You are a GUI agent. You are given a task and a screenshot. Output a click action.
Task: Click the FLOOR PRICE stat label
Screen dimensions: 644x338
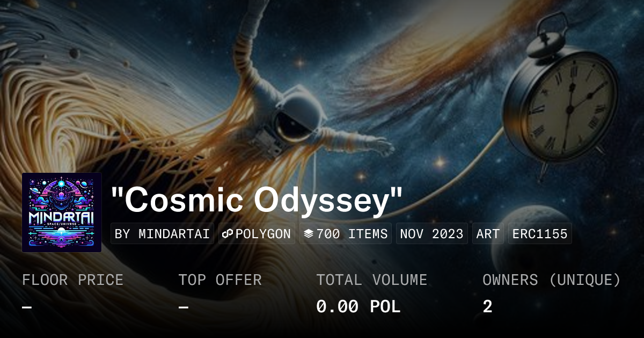pos(72,280)
